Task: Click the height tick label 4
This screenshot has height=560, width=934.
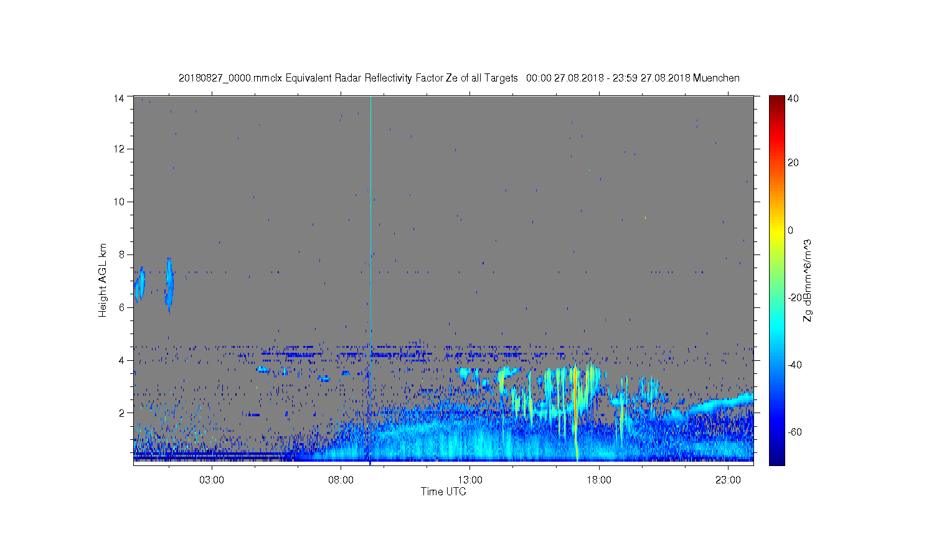Action: pyautogui.click(x=121, y=360)
